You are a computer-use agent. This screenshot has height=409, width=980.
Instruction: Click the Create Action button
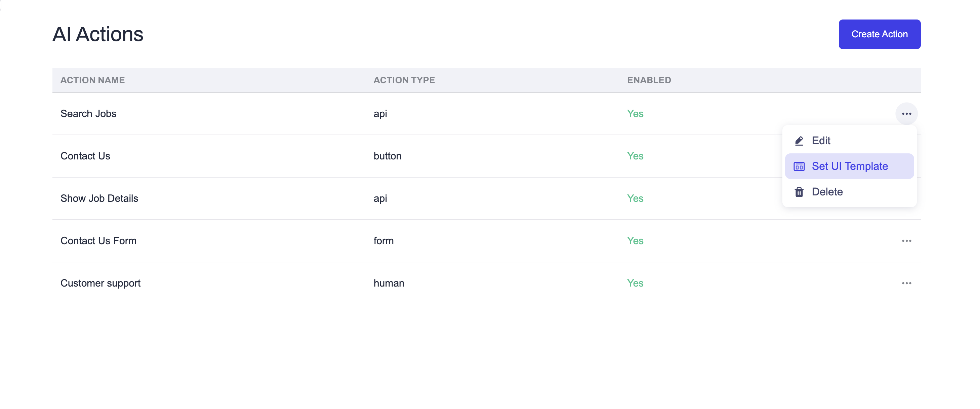tap(879, 34)
